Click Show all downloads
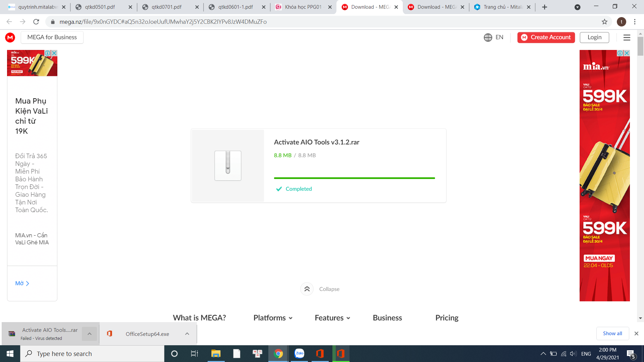This screenshot has width=644, height=362. [x=612, y=334]
